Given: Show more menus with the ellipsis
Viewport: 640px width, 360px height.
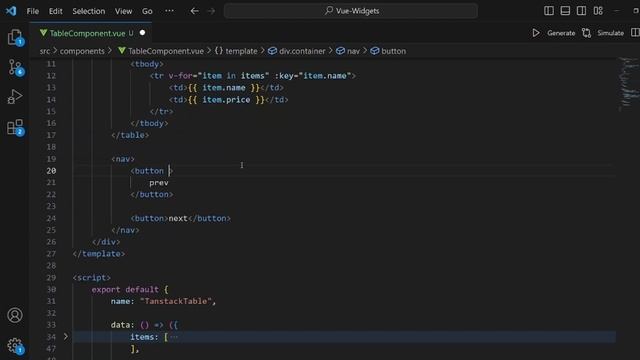Looking at the screenshot, I should (169, 11).
